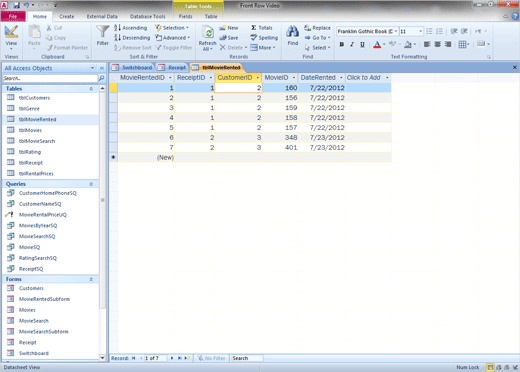Screen dimensions: 520x372
Task: Center the text alignment
Action: [x=438, y=44]
